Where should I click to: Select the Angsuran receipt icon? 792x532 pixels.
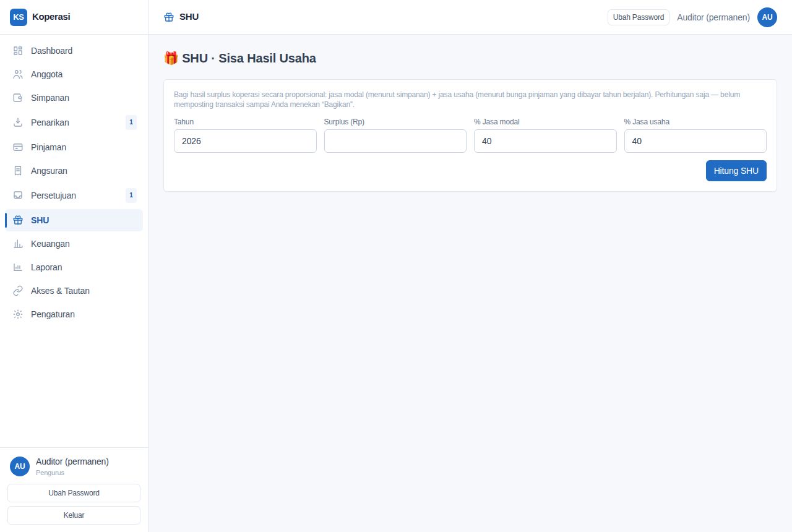coord(18,171)
